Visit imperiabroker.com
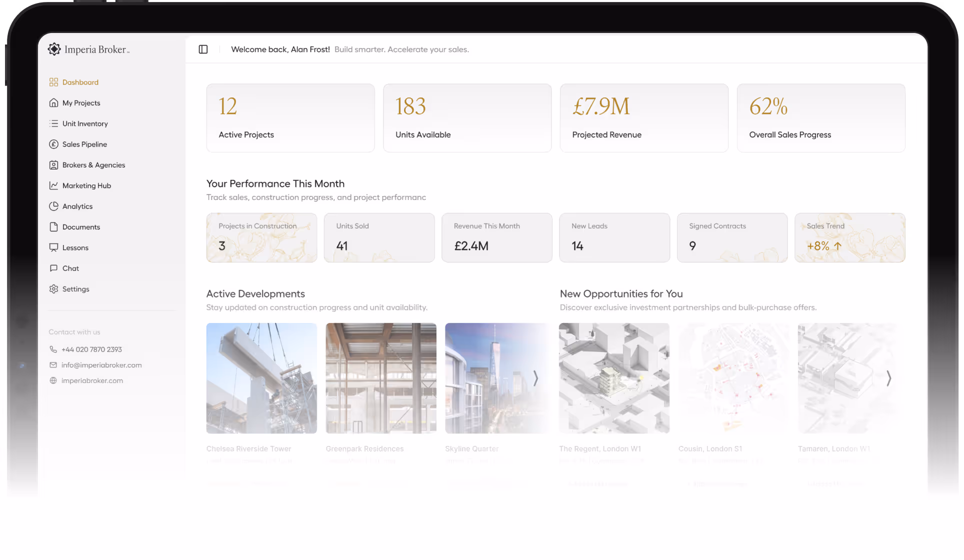This screenshot has height=560, width=964. (x=91, y=380)
